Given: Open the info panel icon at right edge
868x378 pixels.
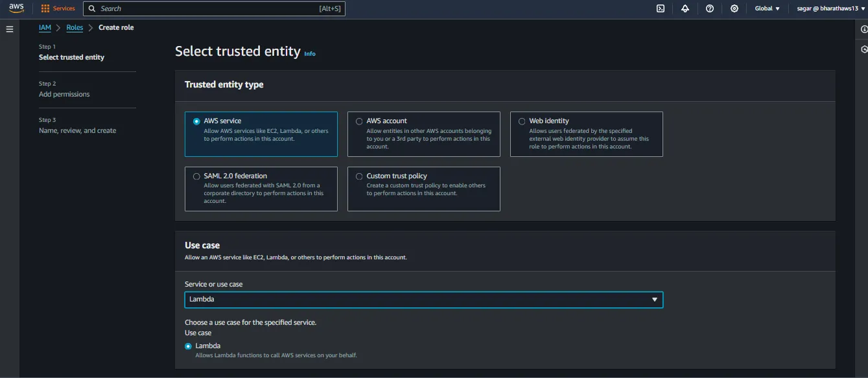Looking at the screenshot, I should point(863,29).
